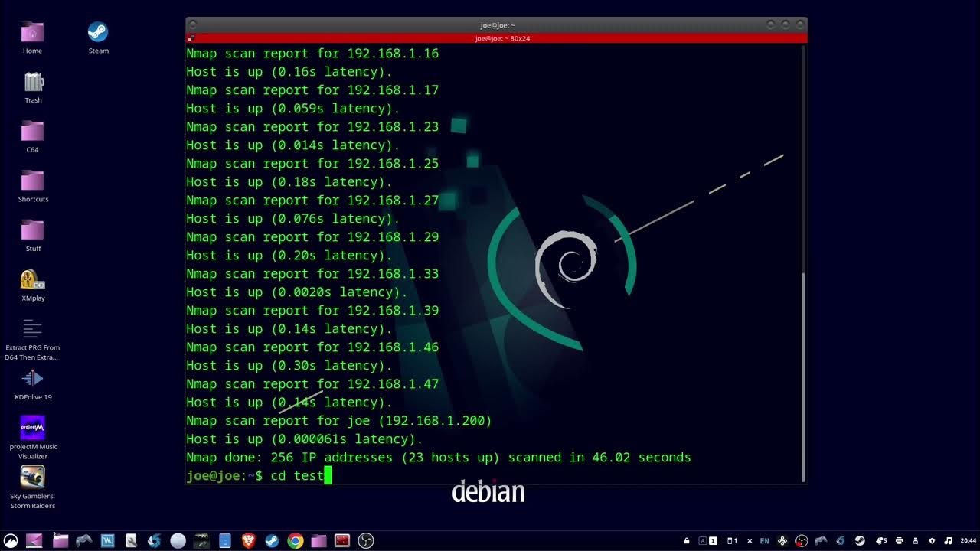
Task: Click the dark landscape thumbnail taskbar icon
Action: [x=201, y=540]
